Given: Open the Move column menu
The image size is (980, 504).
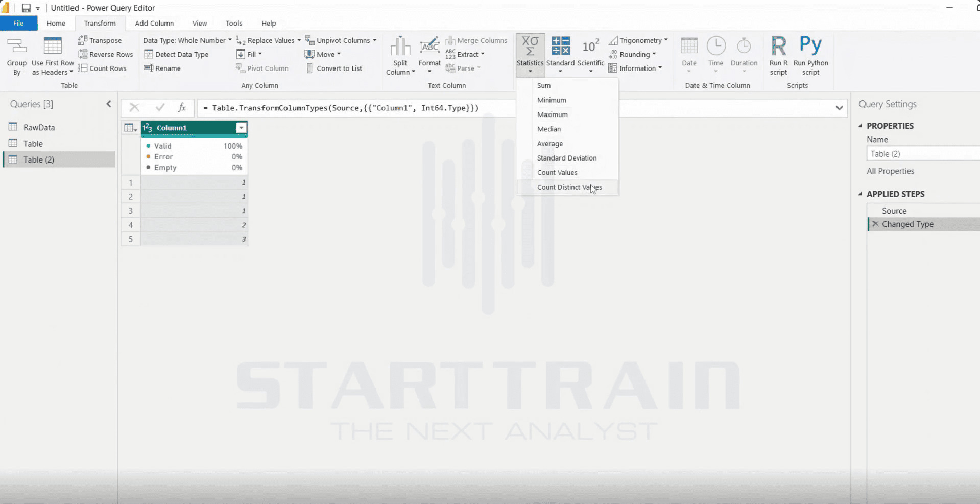Looking at the screenshot, I should [323, 54].
